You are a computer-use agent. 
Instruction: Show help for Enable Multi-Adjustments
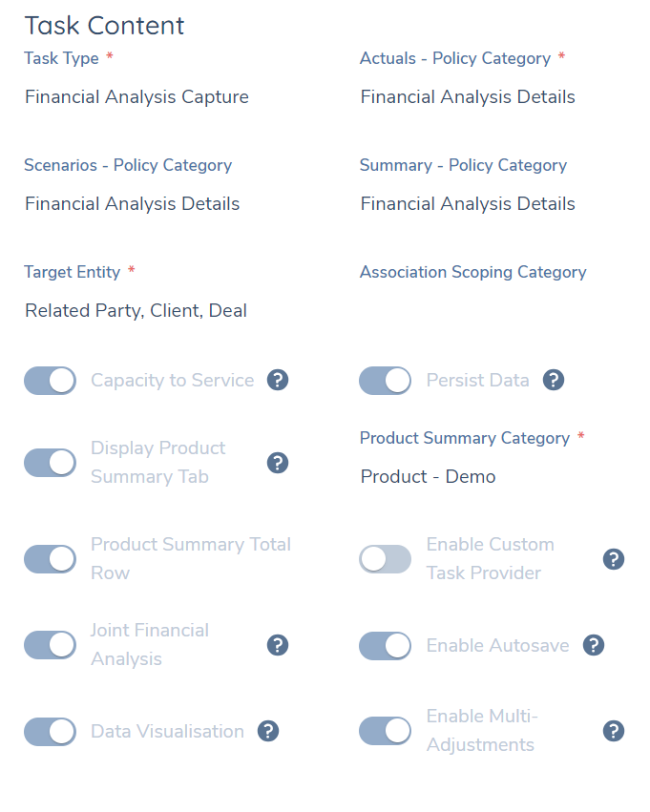pos(614,731)
